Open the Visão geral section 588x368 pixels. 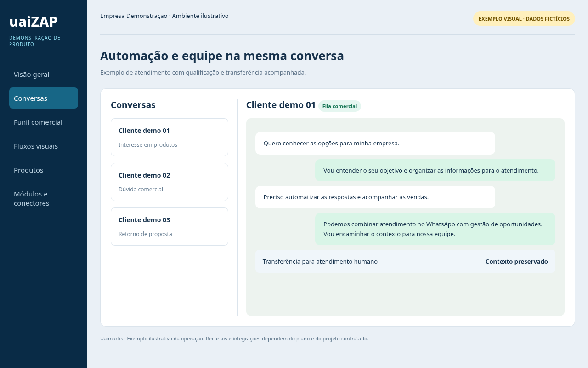pyautogui.click(x=44, y=75)
